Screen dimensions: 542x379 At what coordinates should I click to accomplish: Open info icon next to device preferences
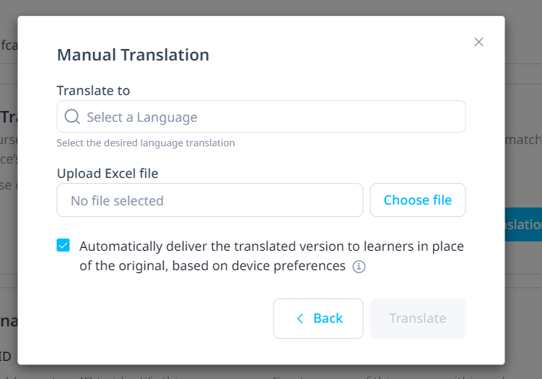(x=359, y=267)
